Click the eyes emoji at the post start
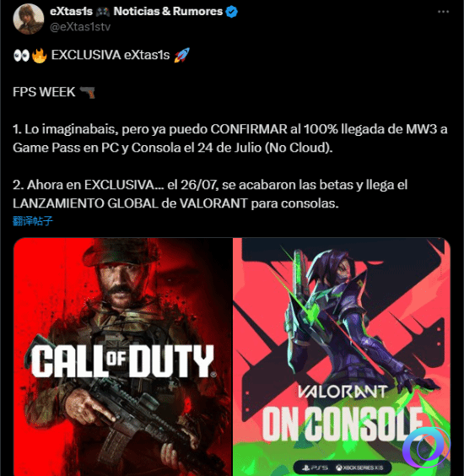The image size is (464, 476). click(21, 56)
